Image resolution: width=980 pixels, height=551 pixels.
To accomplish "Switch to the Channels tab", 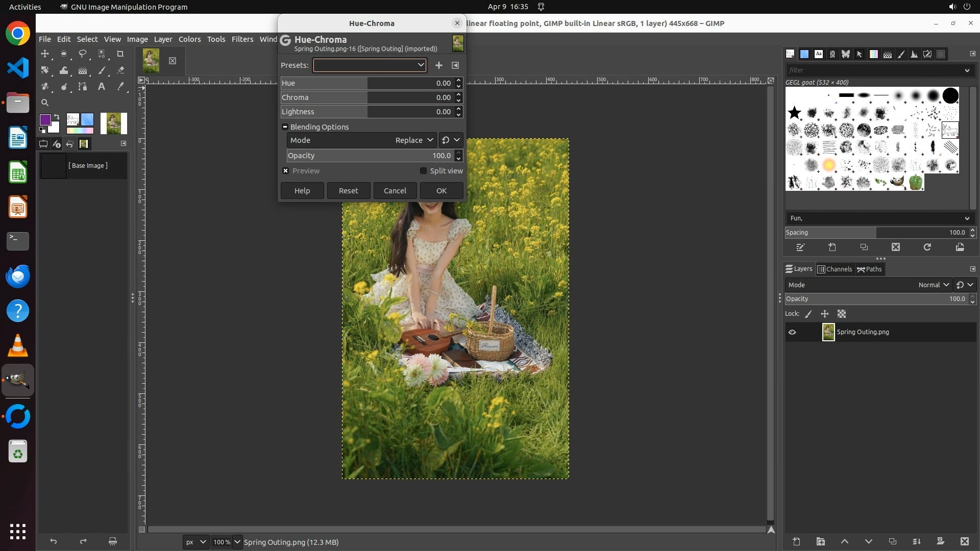I will (835, 269).
